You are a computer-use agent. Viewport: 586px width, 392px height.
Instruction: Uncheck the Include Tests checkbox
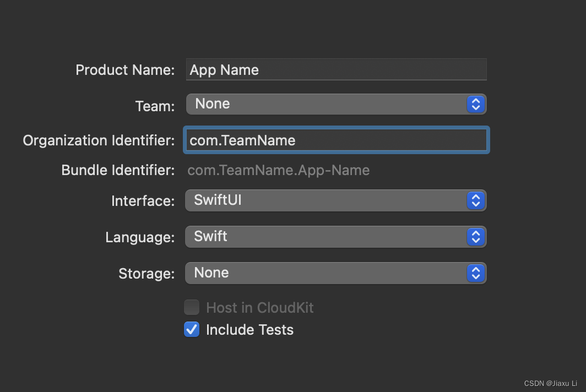(192, 329)
